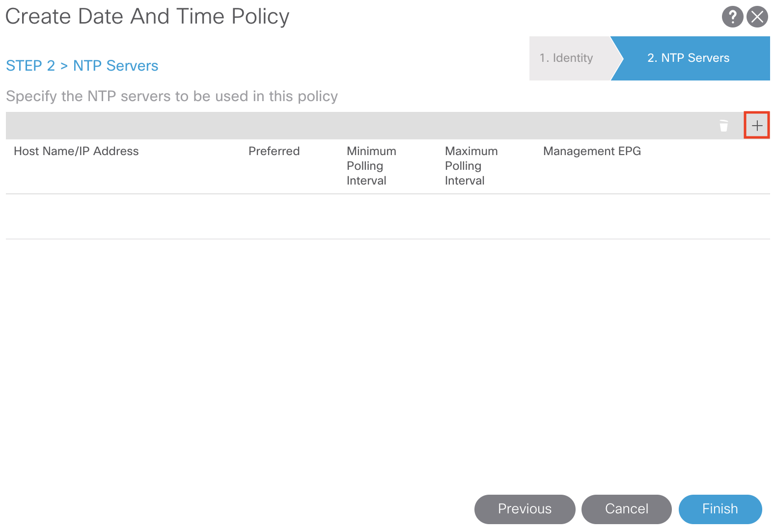Add a new NTP server with plus icon
This screenshot has width=775, height=532.
click(x=757, y=126)
